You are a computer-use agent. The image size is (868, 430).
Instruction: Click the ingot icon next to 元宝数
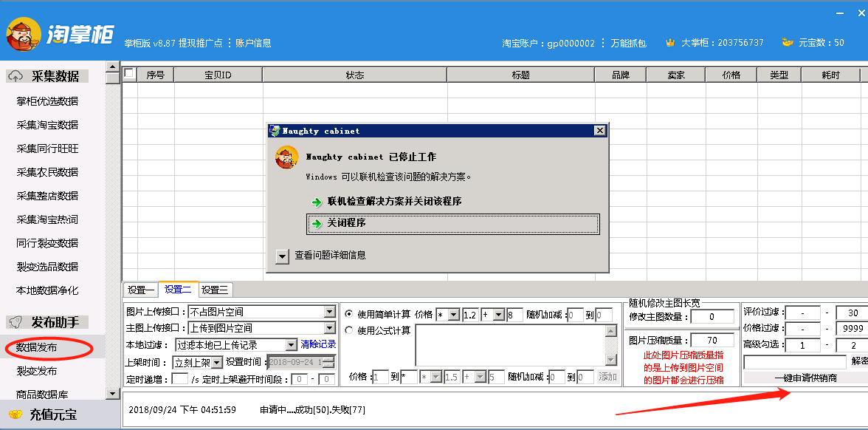(x=787, y=43)
